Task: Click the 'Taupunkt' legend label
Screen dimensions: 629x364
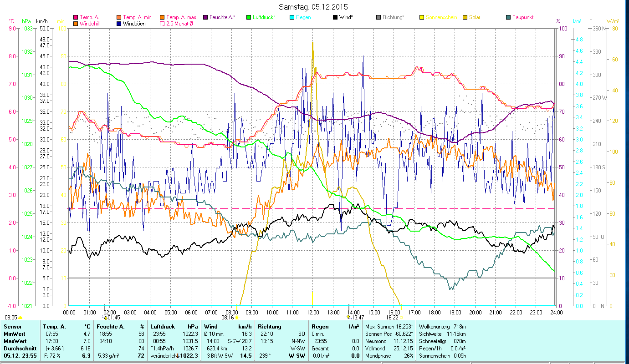Action: [x=523, y=17]
